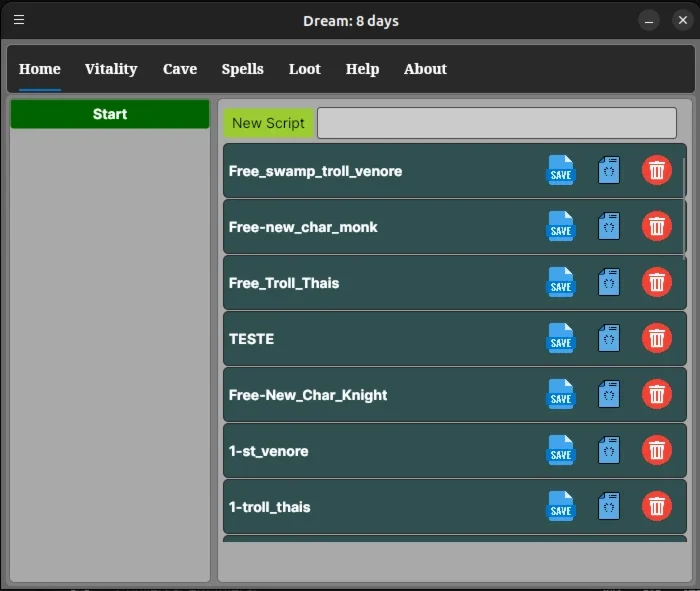Open the Loot tab
The width and height of the screenshot is (700, 591).
pyautogui.click(x=304, y=69)
